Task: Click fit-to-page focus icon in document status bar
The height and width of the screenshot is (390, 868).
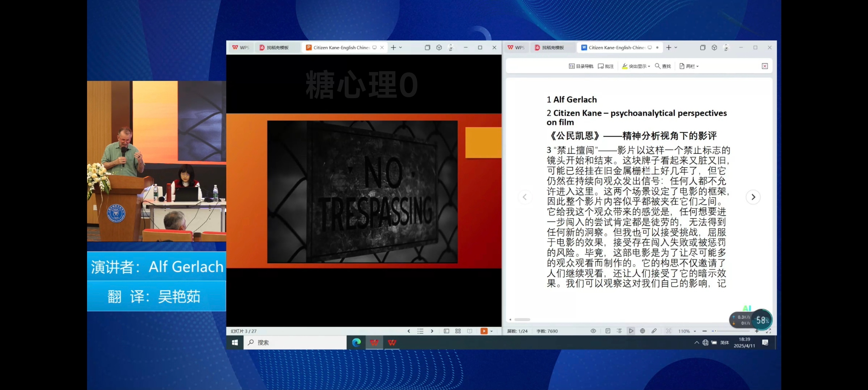Action: click(x=669, y=331)
